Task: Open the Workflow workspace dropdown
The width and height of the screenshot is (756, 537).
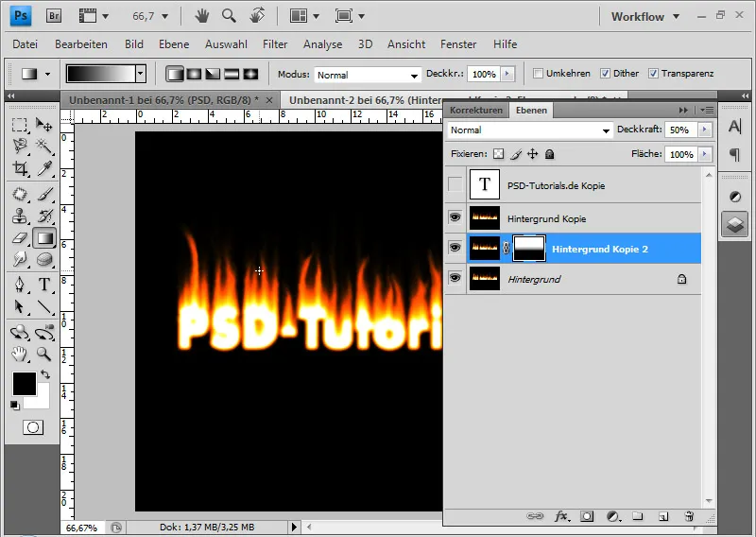Action: pos(645,16)
